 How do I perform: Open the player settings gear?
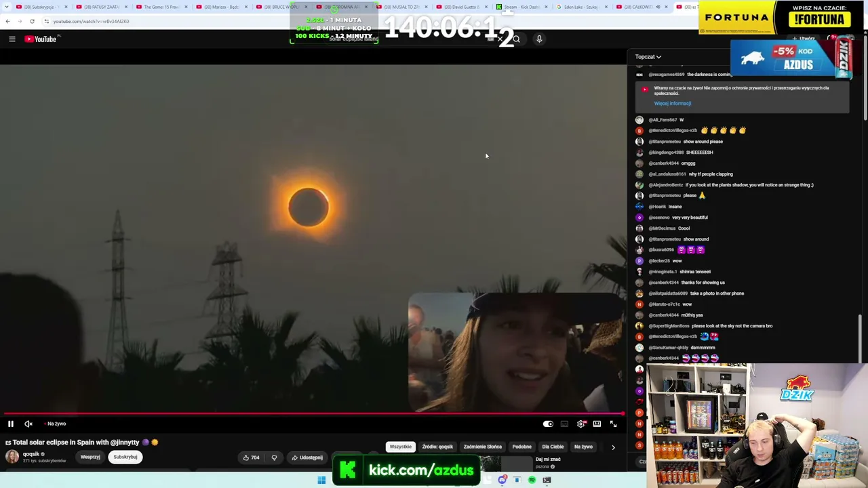click(581, 424)
